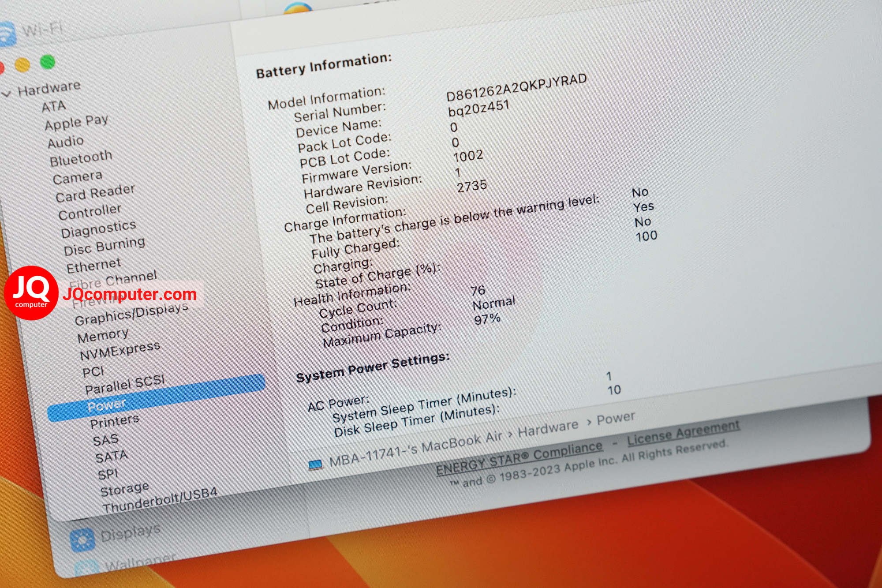
Task: Select ATA in the sidebar
Action: click(x=54, y=107)
